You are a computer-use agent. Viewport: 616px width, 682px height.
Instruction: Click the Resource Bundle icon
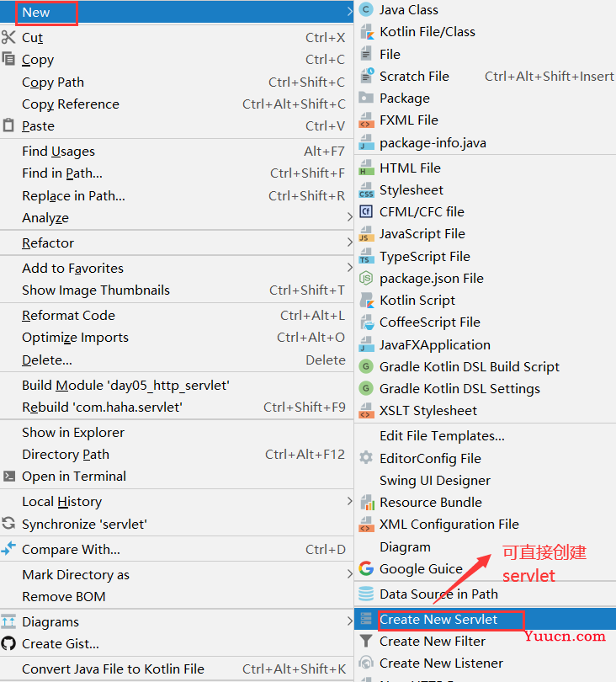click(x=366, y=503)
